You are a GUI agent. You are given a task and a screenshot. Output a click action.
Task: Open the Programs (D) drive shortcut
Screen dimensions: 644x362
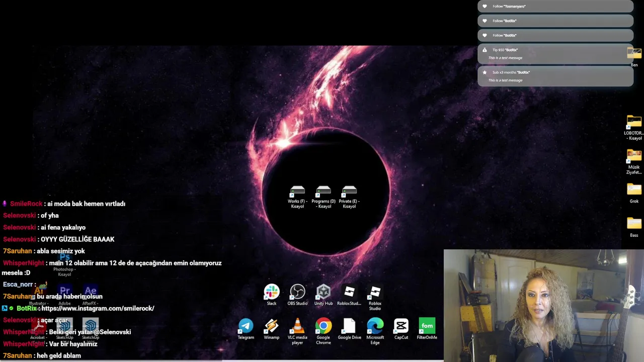coord(324,197)
